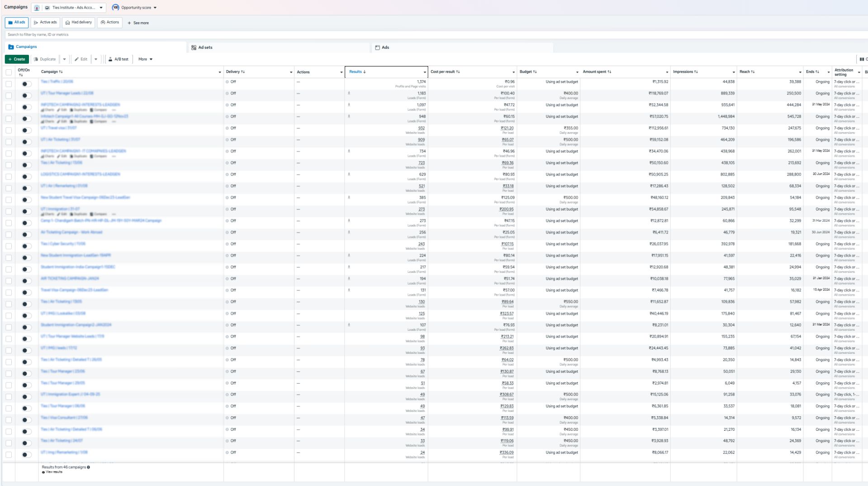Click the green Create button
868x486 pixels.
[x=17, y=59]
